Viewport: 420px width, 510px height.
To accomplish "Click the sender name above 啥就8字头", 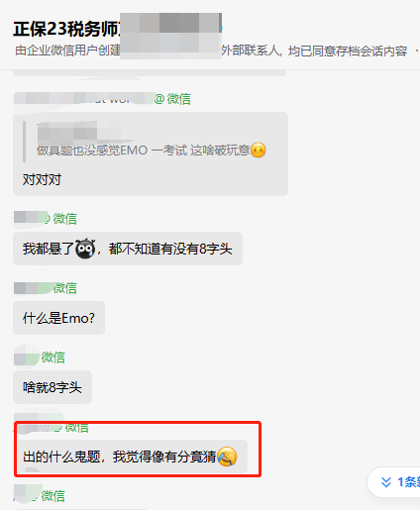I will click(x=40, y=357).
